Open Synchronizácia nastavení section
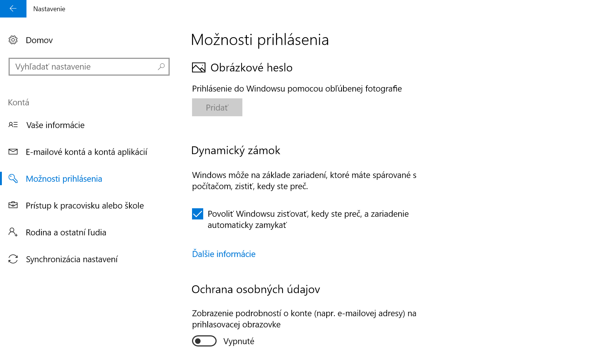The width and height of the screenshot is (591, 364). pyautogui.click(x=72, y=259)
